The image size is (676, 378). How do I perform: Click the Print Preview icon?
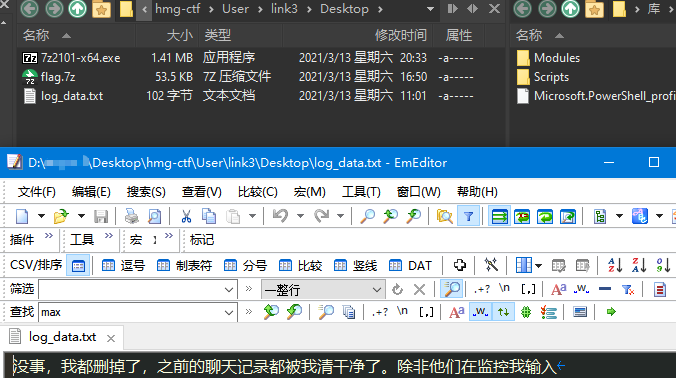click(154, 216)
